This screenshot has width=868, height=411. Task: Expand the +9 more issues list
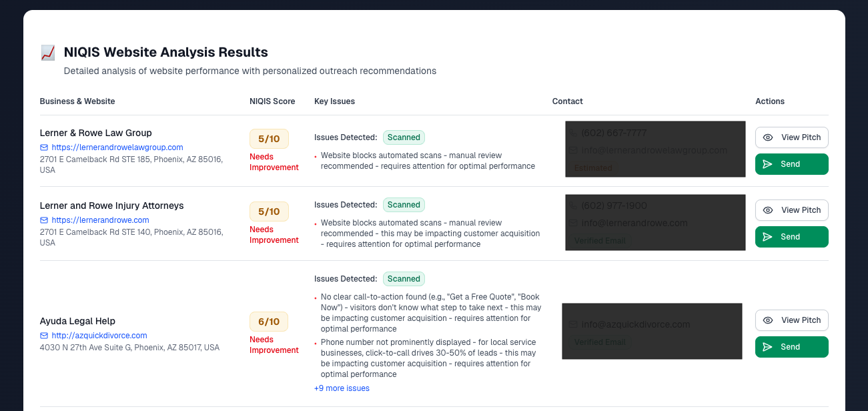[342, 388]
